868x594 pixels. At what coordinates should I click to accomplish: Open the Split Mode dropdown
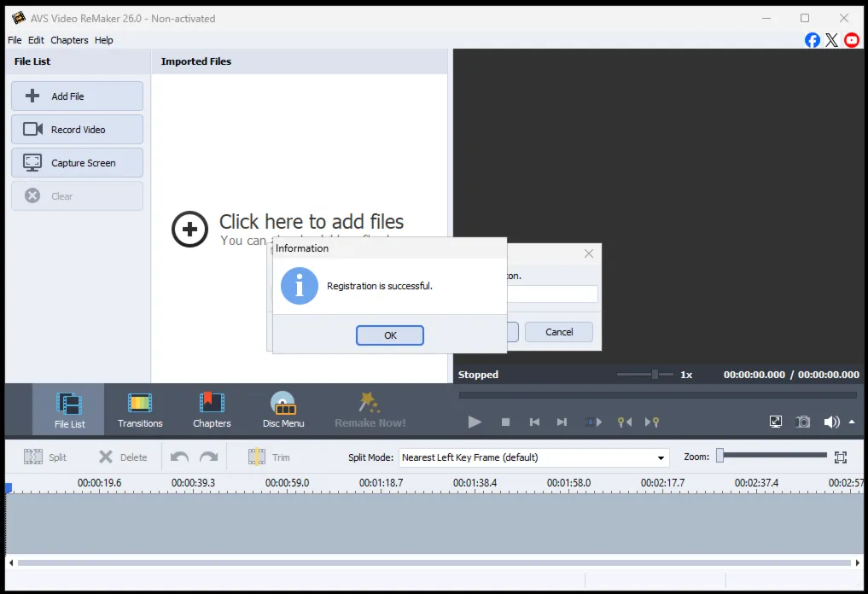[533, 457]
